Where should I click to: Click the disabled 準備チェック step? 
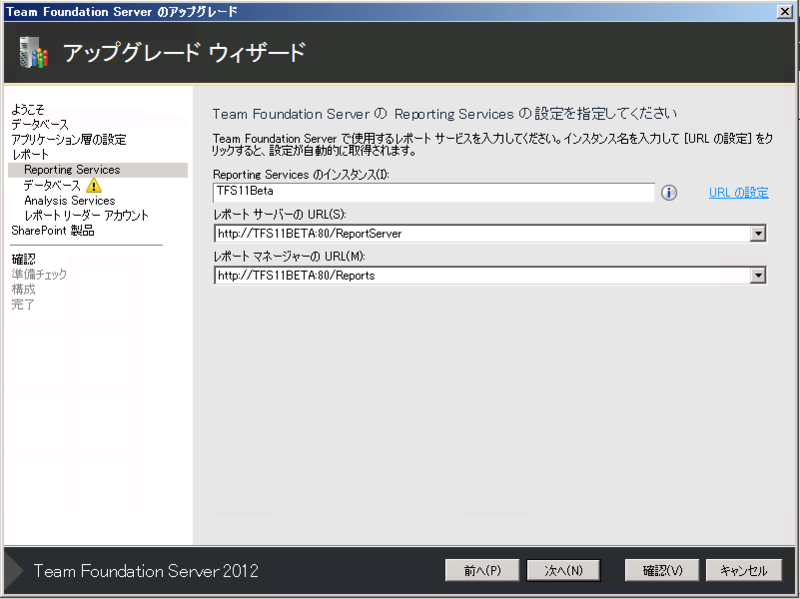(39, 274)
